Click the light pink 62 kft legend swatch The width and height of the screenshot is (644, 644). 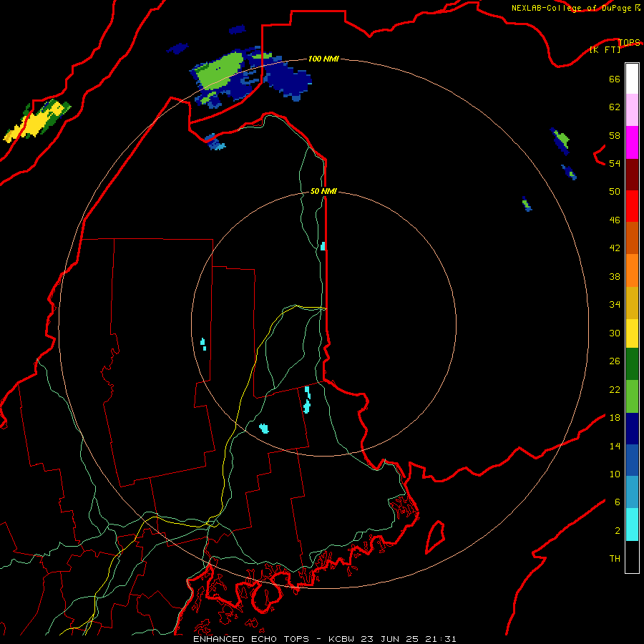(632, 109)
